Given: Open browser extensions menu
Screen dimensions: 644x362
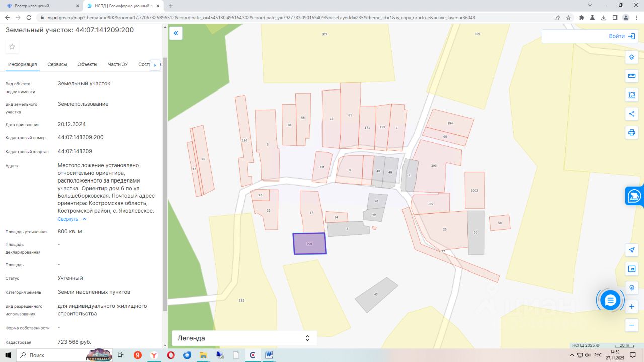Looking at the screenshot, I should point(582,17).
